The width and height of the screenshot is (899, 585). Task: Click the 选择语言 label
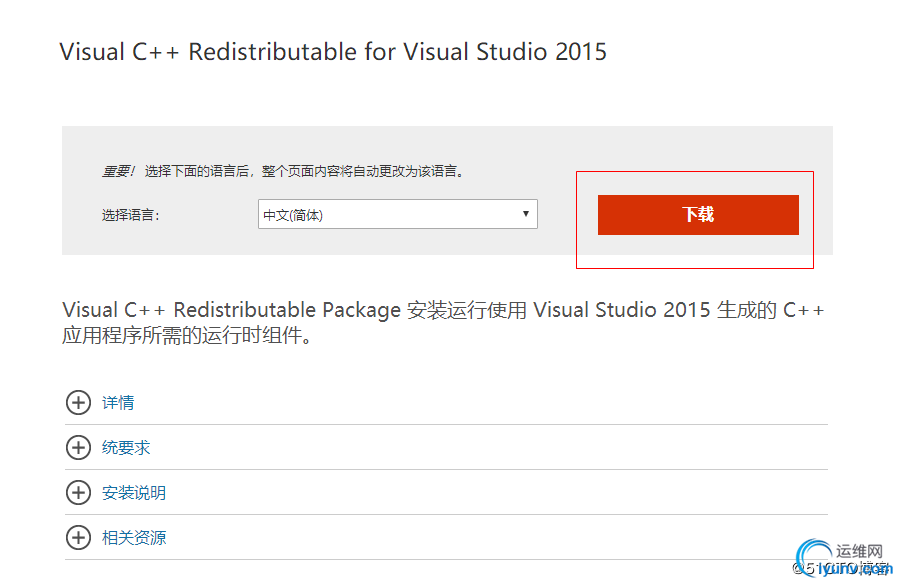coord(131,215)
